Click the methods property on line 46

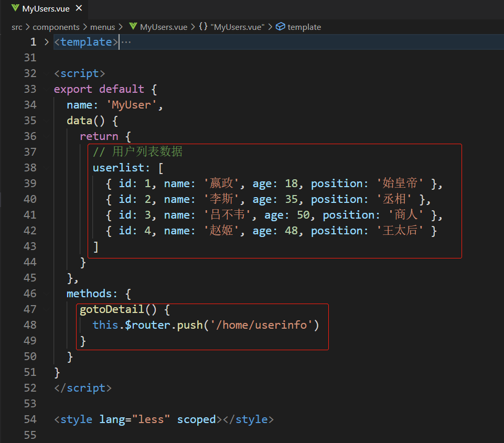(89, 294)
